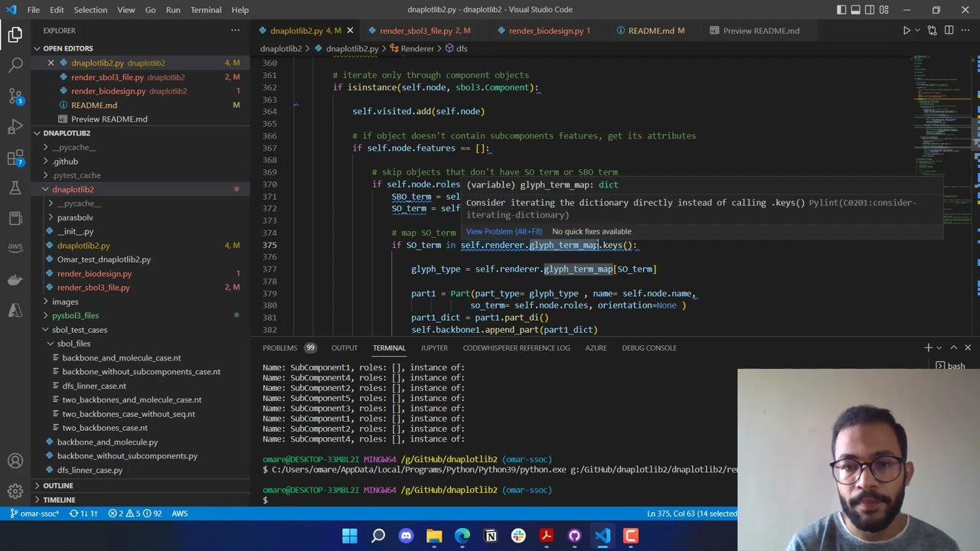Open the Run and Debug view

point(15,127)
